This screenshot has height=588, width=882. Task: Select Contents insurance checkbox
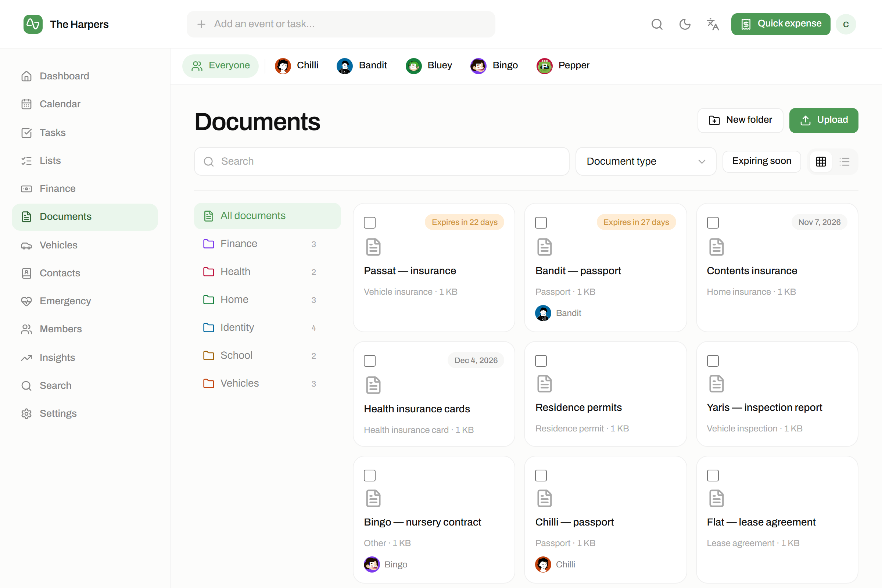[x=713, y=222]
